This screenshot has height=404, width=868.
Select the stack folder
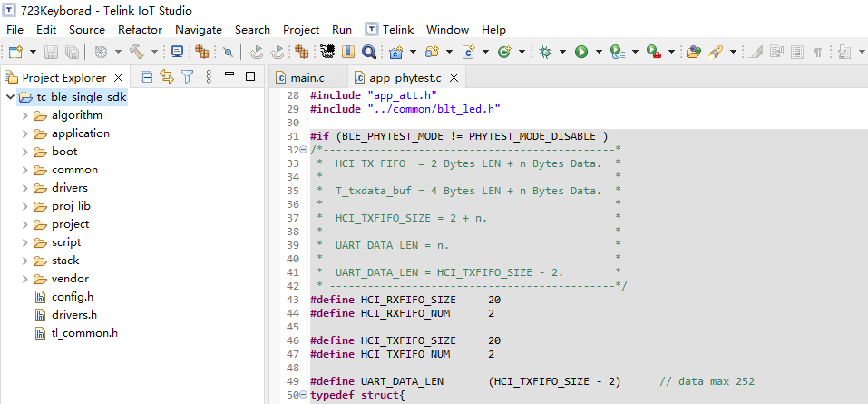tap(65, 261)
